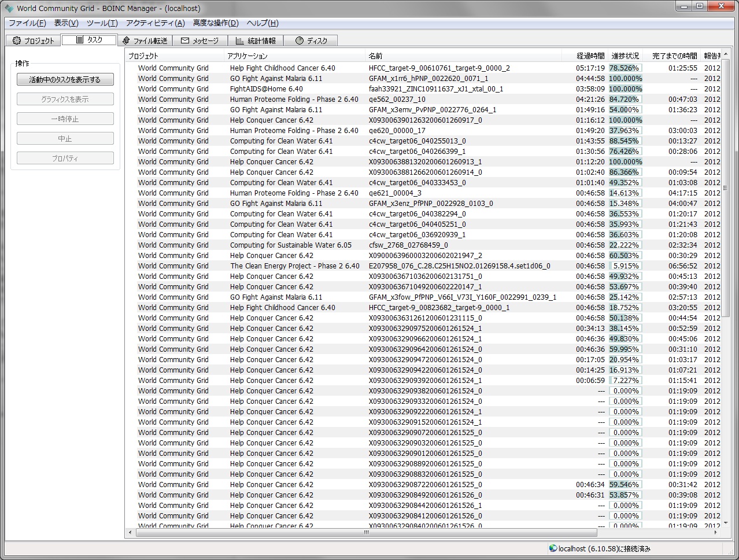Open the 高度な操作(D) menu
The image size is (739, 560).
click(x=215, y=23)
